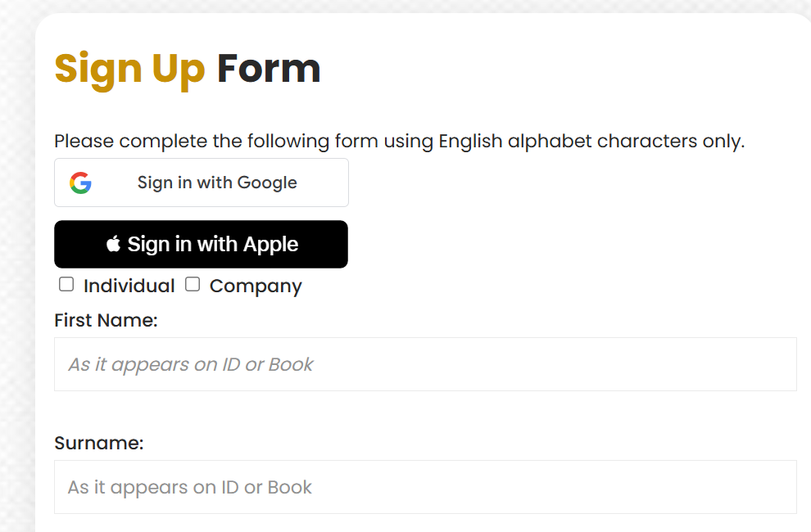The image size is (811, 532).
Task: Click the white Apple logo icon
Action: 113,244
